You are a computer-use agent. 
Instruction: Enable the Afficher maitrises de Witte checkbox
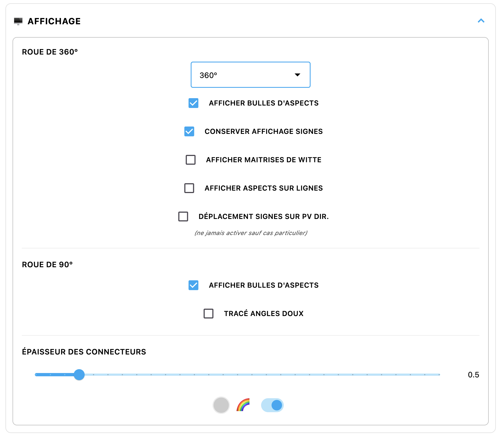[191, 160]
